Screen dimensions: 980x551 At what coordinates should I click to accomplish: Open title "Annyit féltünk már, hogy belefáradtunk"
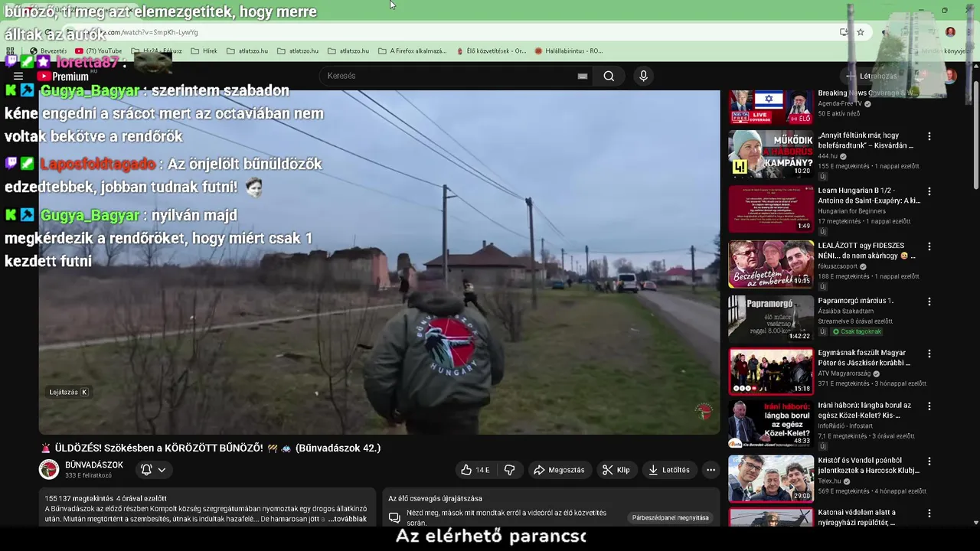865,140
